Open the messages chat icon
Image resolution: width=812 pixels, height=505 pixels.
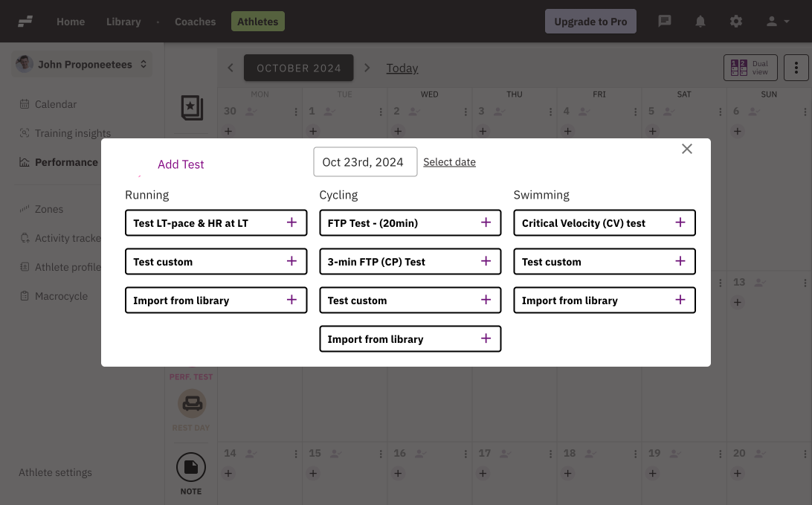(665, 22)
